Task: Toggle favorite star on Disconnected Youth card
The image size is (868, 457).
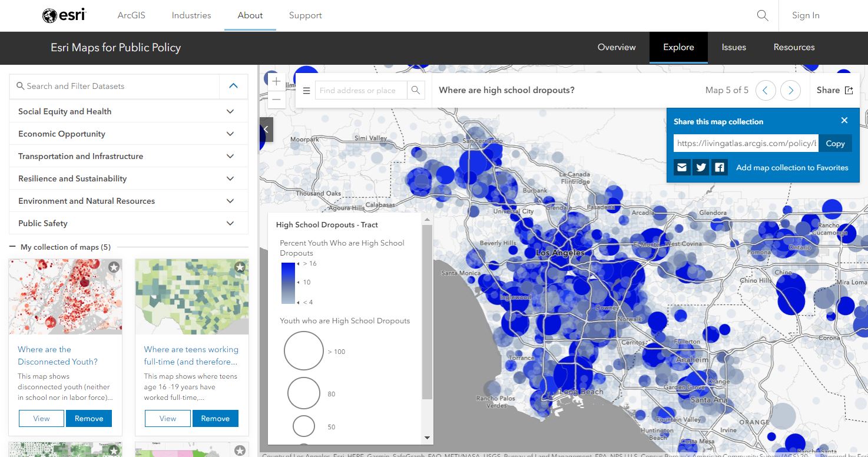Action: pyautogui.click(x=114, y=268)
